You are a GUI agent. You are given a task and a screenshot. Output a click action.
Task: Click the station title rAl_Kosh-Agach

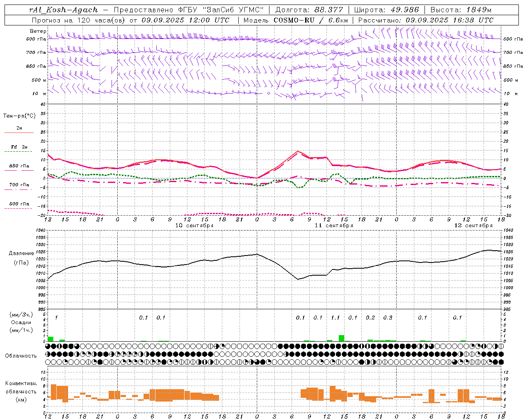click(x=64, y=10)
